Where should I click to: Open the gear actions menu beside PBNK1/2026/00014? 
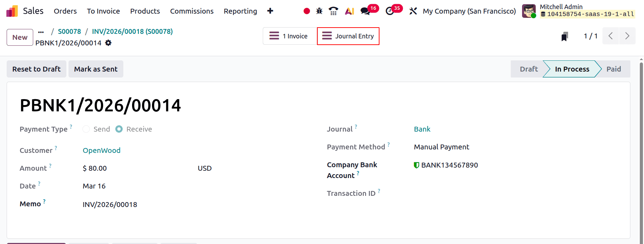[x=108, y=43]
